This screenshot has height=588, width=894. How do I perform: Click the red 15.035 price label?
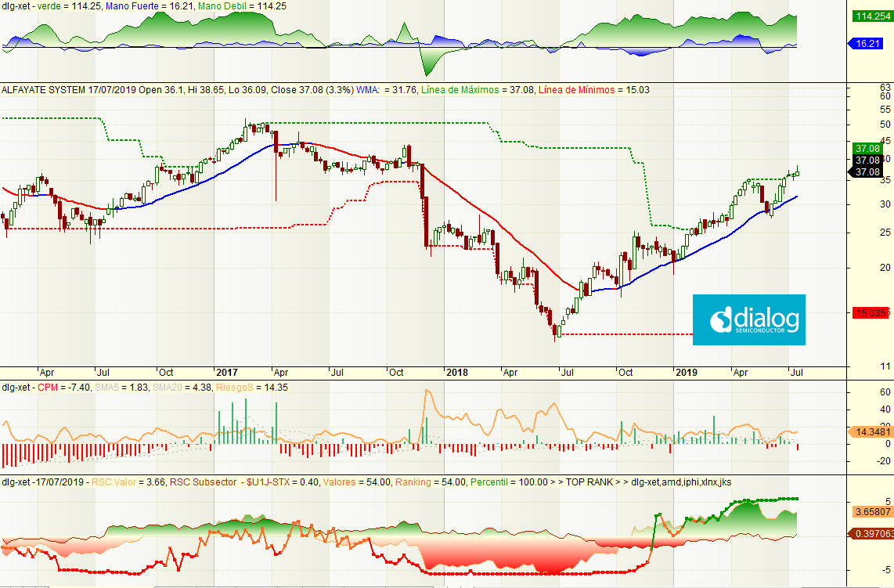point(871,312)
